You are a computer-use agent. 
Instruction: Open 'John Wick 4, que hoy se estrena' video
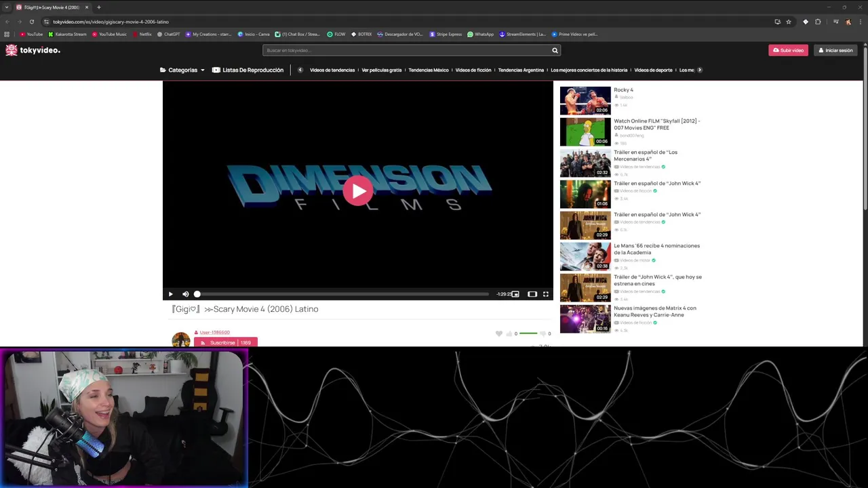tap(657, 280)
